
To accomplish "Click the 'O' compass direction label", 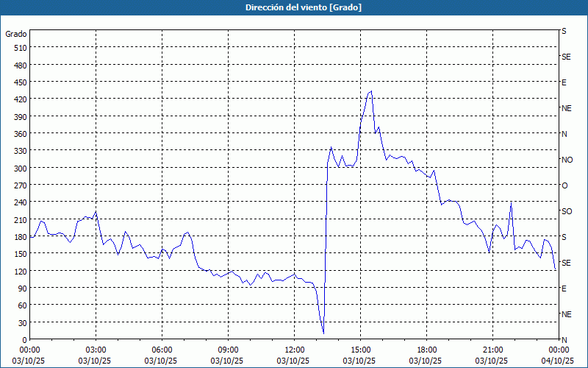I will click(x=564, y=185).
